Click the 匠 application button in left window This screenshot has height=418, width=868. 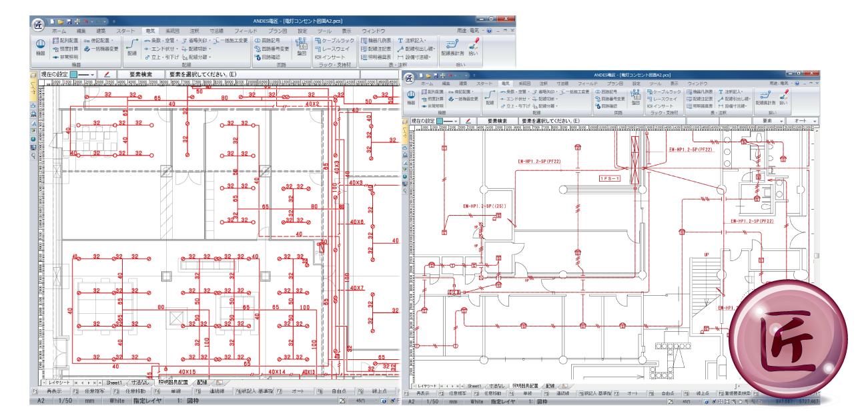pyautogui.click(x=38, y=23)
